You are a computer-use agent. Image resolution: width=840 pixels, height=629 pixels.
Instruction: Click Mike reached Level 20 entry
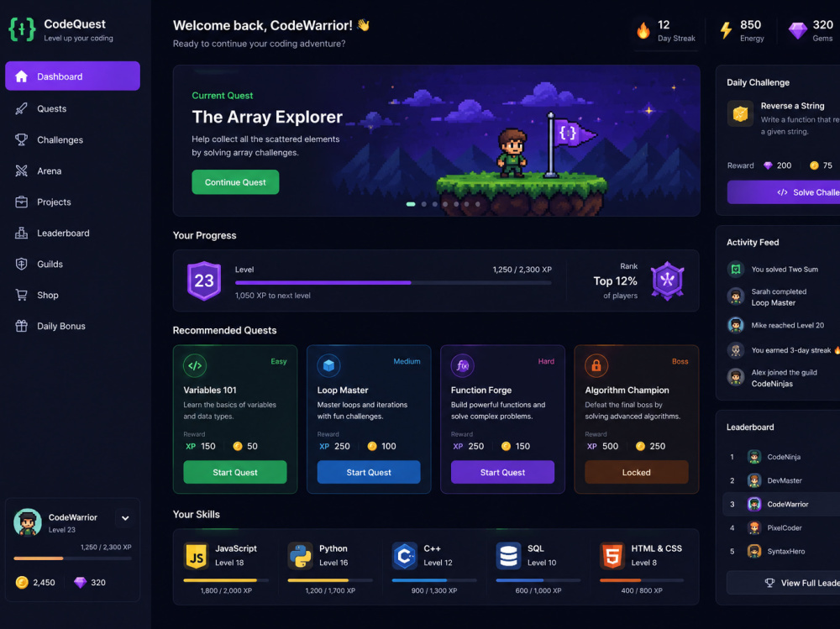point(783,325)
